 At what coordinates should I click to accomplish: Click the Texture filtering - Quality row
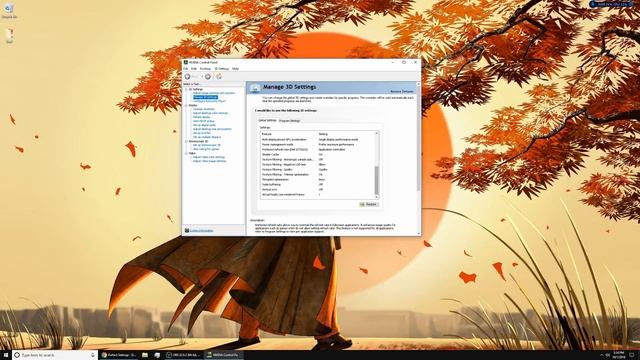point(317,169)
